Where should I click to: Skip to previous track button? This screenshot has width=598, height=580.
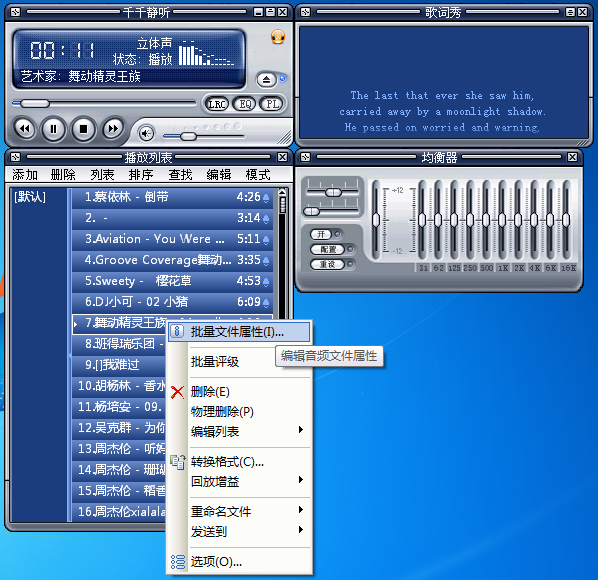(x=25, y=129)
